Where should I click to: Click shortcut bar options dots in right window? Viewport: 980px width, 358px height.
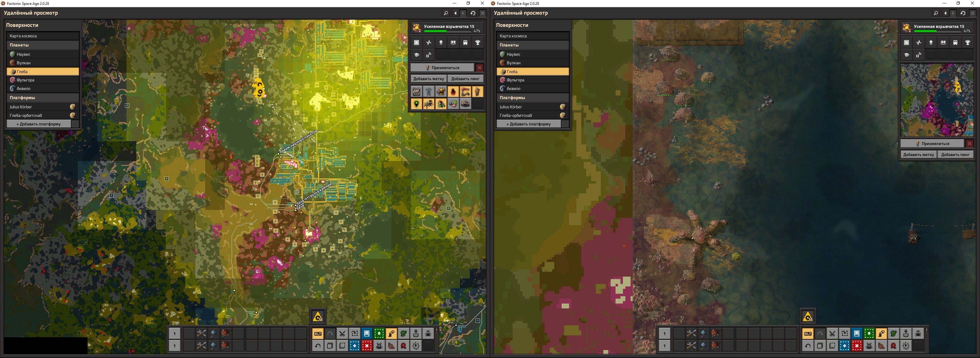point(927,330)
